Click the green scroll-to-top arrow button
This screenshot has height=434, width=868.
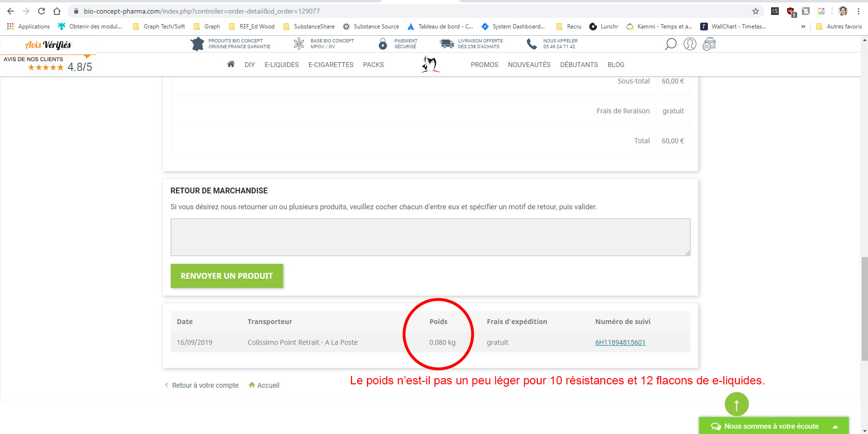point(736,405)
